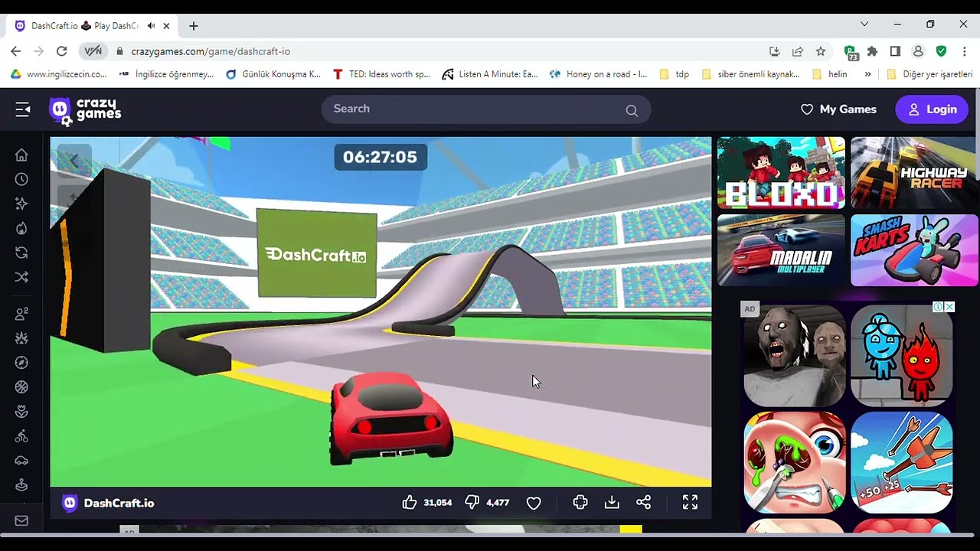Reload the page
Viewport: 980px width, 551px height.
pos(62,51)
